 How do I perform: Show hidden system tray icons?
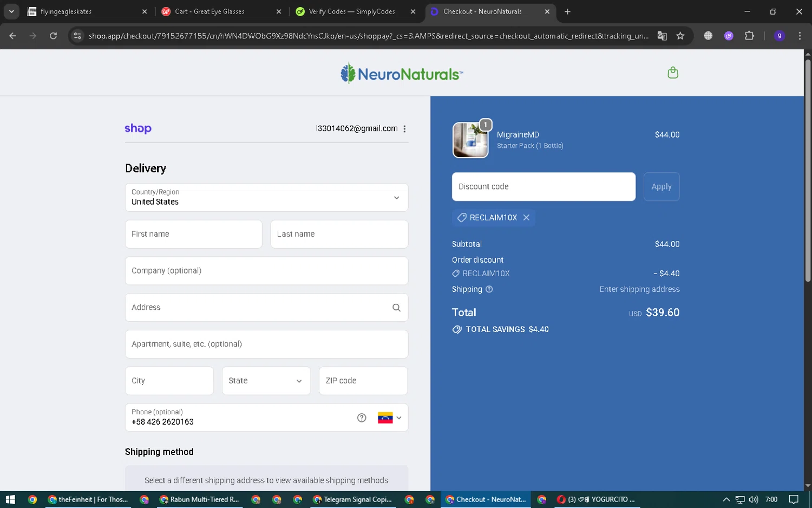(x=726, y=499)
